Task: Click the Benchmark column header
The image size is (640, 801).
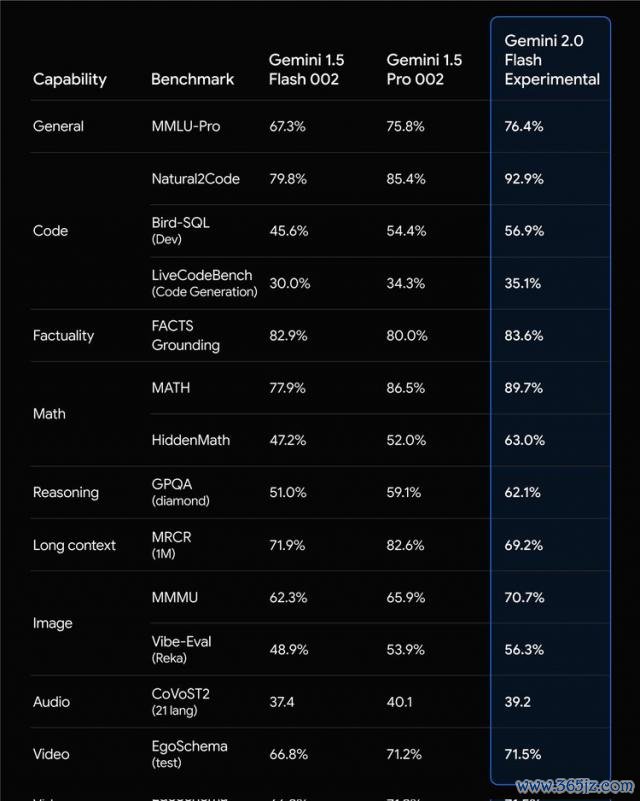Action: [193, 79]
